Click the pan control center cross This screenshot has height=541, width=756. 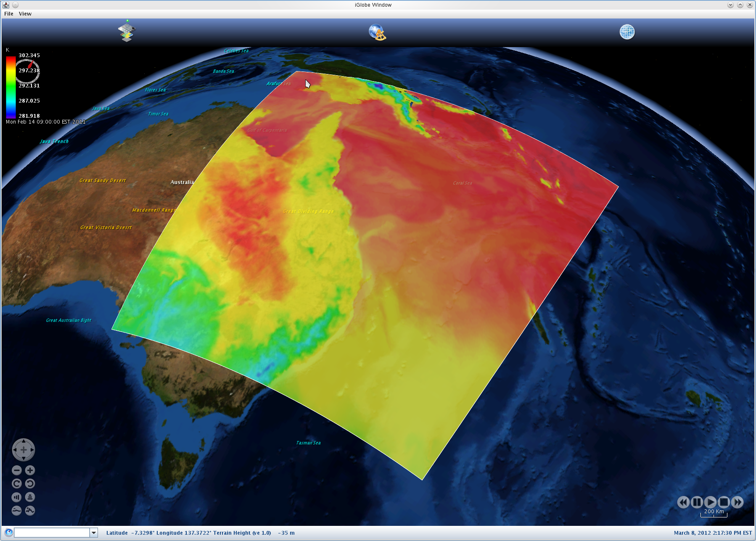click(x=24, y=450)
